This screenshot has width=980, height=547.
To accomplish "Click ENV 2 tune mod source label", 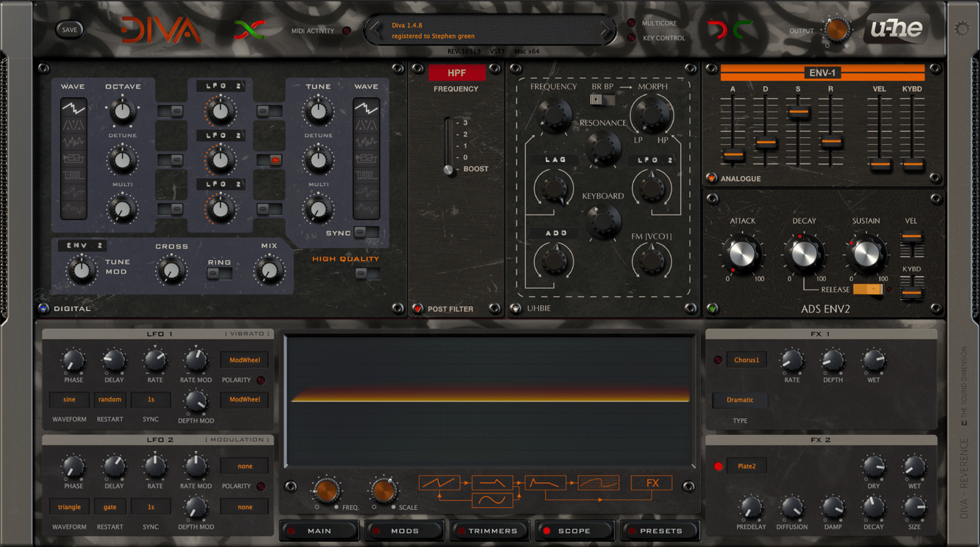I will point(82,245).
